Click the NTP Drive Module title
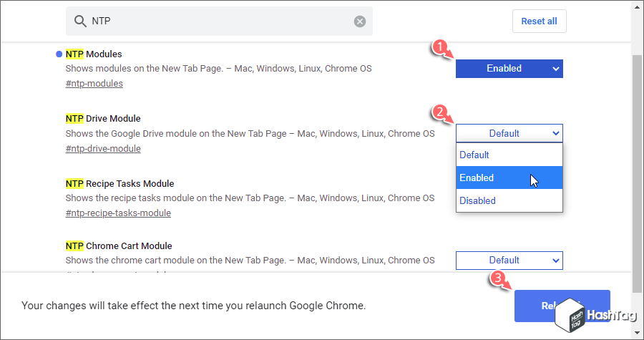The height and width of the screenshot is (340, 644). click(103, 119)
